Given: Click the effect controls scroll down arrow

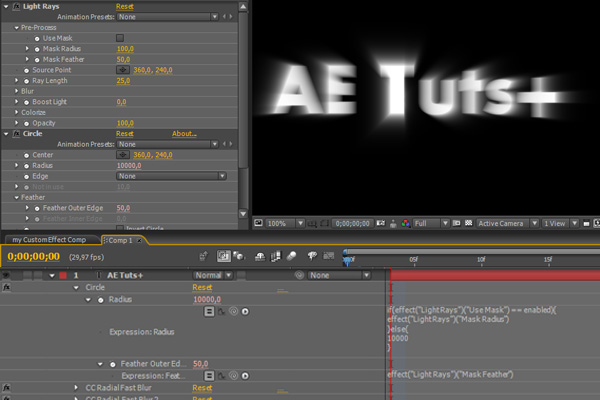Looking at the screenshot, I should coord(243,214).
